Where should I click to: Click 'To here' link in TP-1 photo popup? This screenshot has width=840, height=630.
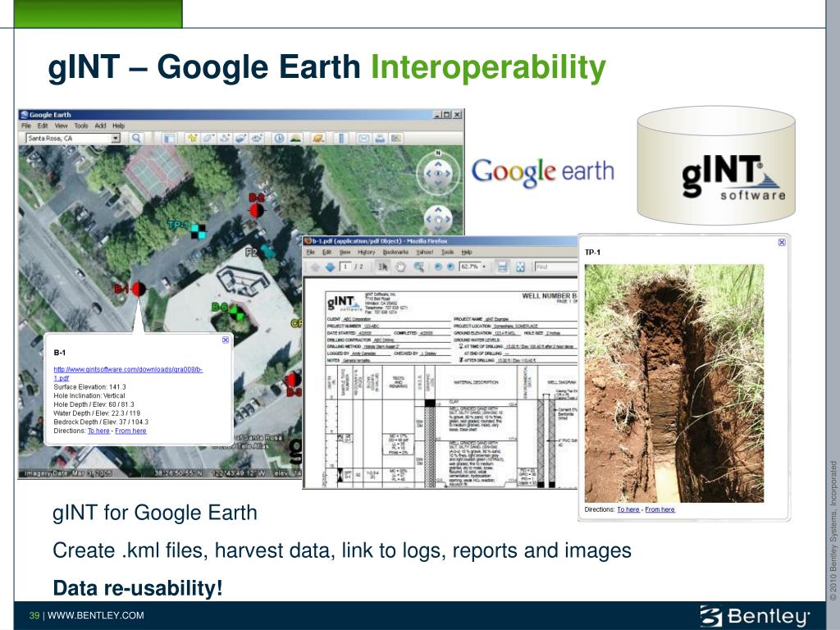628,509
